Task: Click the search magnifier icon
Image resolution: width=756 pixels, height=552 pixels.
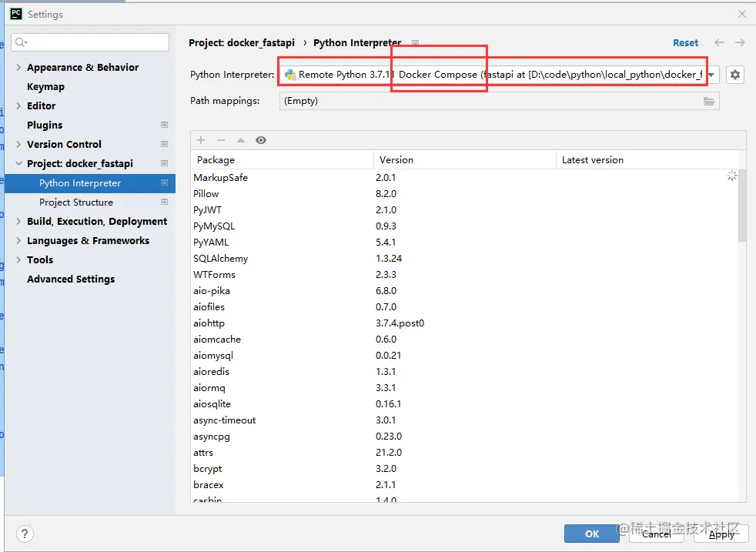Action: [21, 42]
